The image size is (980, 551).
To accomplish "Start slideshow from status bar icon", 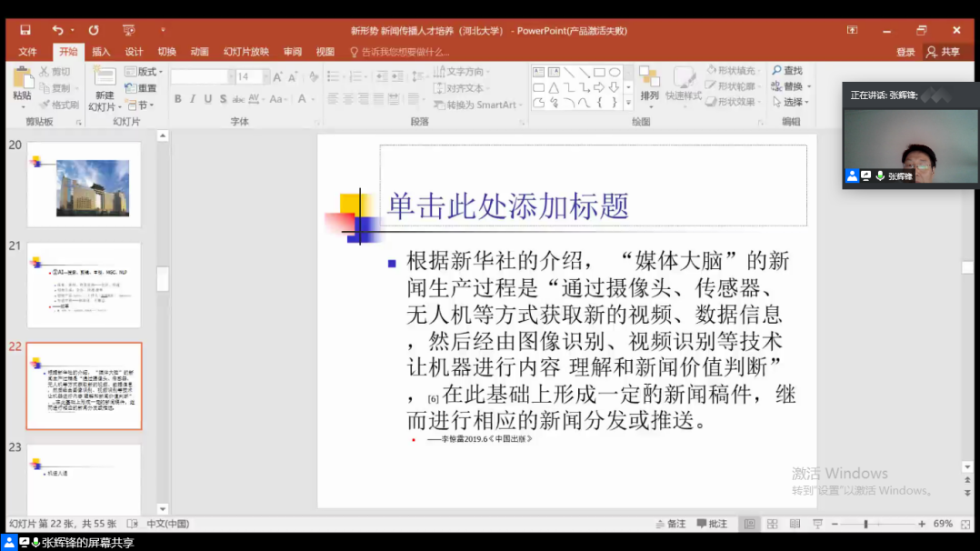I will [x=817, y=524].
